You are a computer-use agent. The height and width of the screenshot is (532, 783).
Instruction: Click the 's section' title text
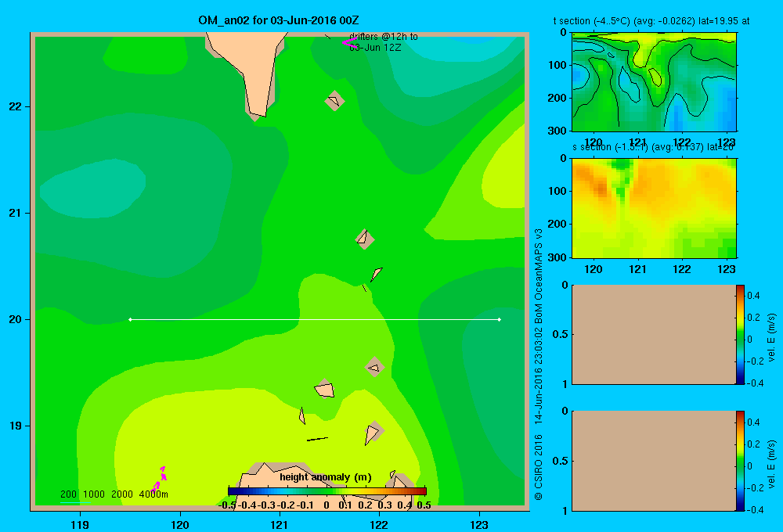pyautogui.click(x=653, y=147)
